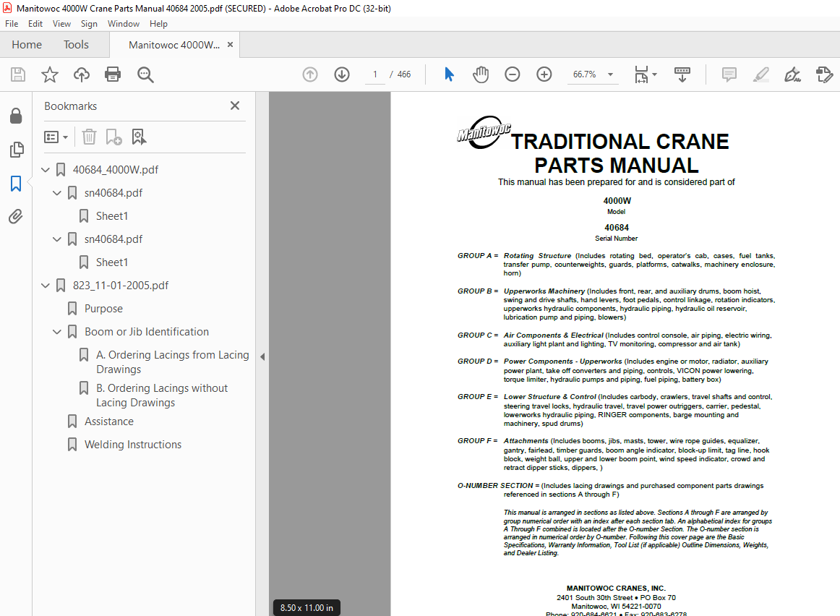This screenshot has height=616, width=840.
Task: Print the document
Action: (x=113, y=74)
